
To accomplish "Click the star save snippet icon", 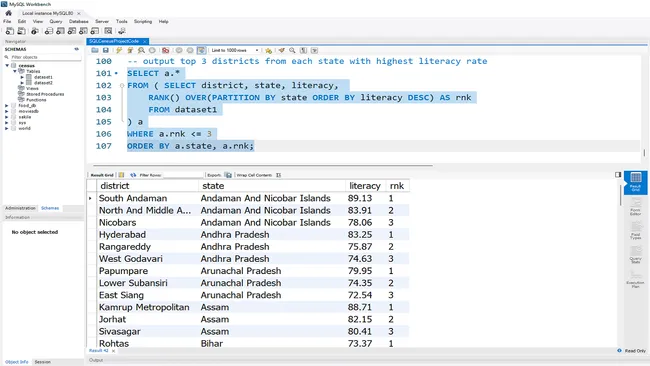I will click(x=269, y=50).
